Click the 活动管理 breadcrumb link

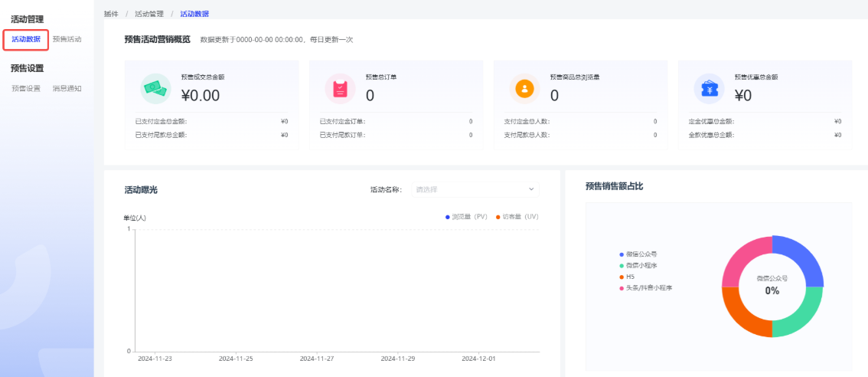(149, 14)
